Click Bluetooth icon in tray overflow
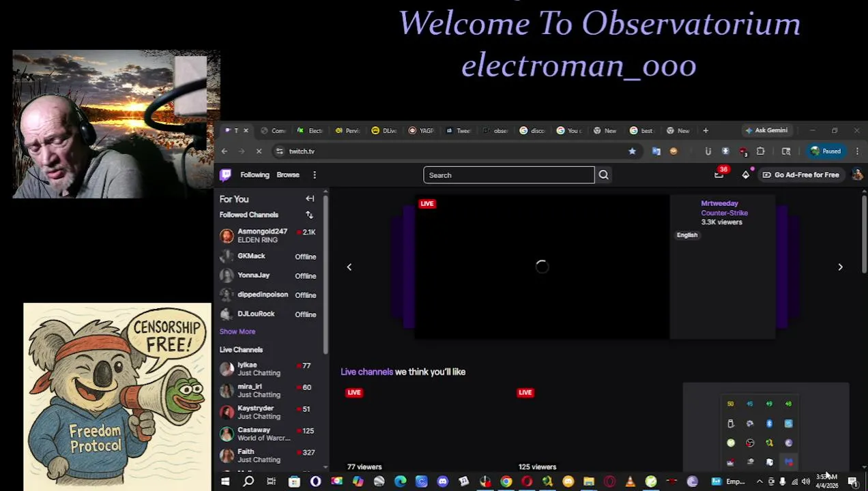The width and height of the screenshot is (868, 491). tap(769, 423)
